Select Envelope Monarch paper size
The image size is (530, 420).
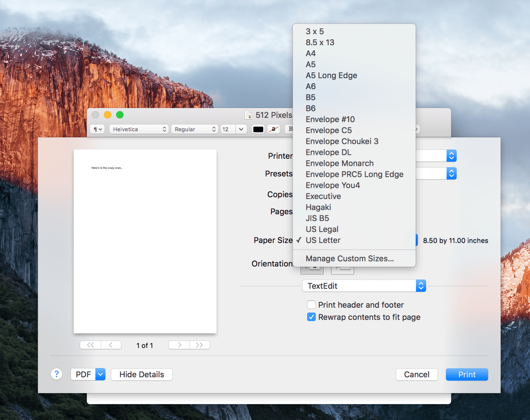coord(354,163)
